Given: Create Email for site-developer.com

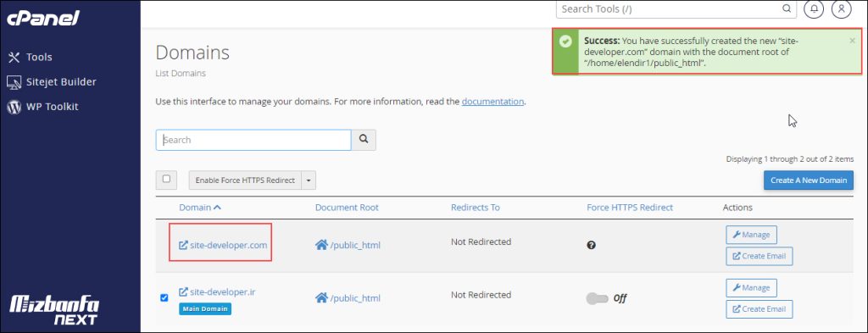Looking at the screenshot, I should pos(759,256).
